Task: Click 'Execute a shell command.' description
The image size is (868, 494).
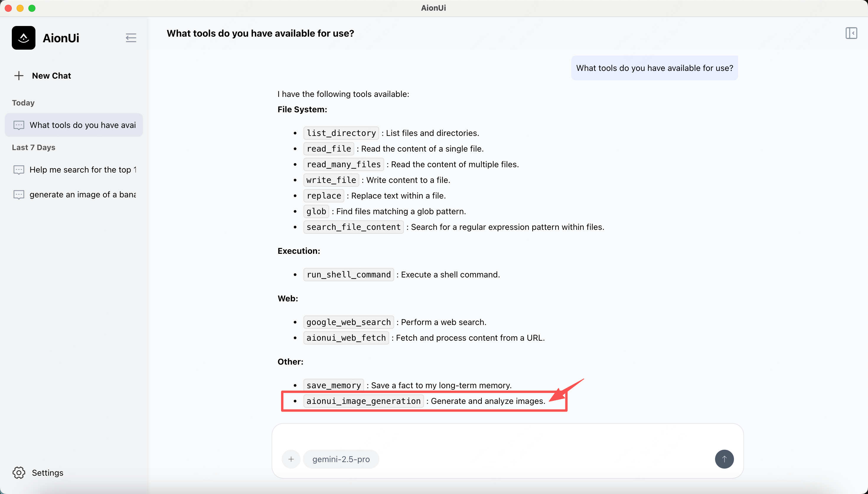Action: point(451,274)
